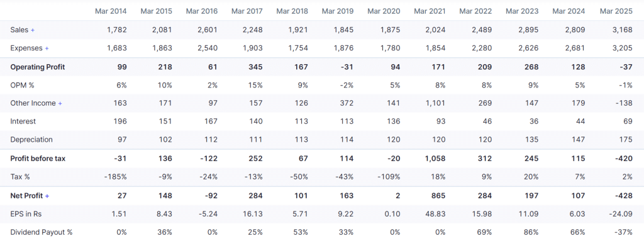Click the OPM % row label
The height and width of the screenshot is (243, 644).
pyautogui.click(x=23, y=85)
